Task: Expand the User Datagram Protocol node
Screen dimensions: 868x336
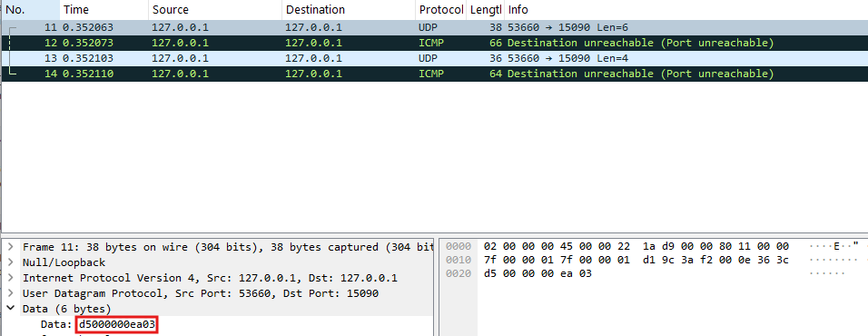Action: (x=11, y=293)
